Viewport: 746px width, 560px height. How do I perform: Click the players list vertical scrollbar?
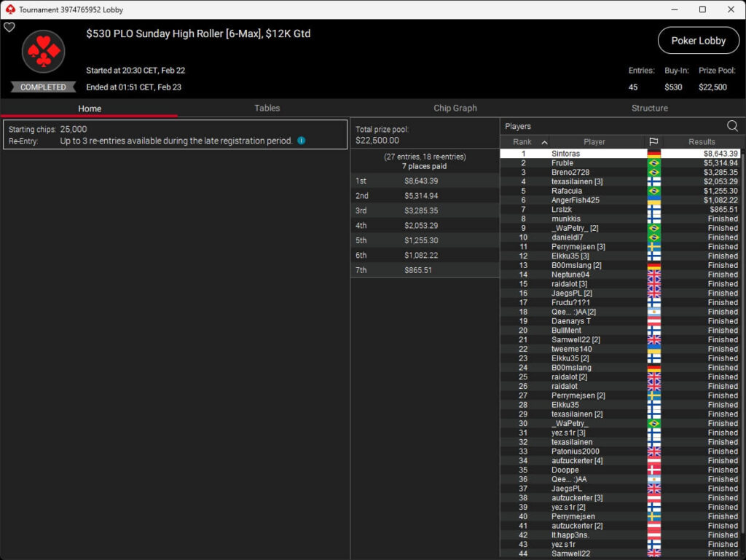[742, 291]
